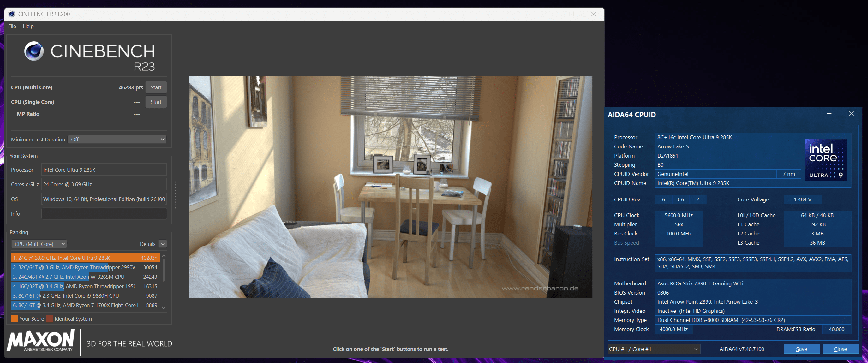The width and height of the screenshot is (868, 363).
Task: Open the Minimum Test Duration dropdown
Action: [117, 140]
